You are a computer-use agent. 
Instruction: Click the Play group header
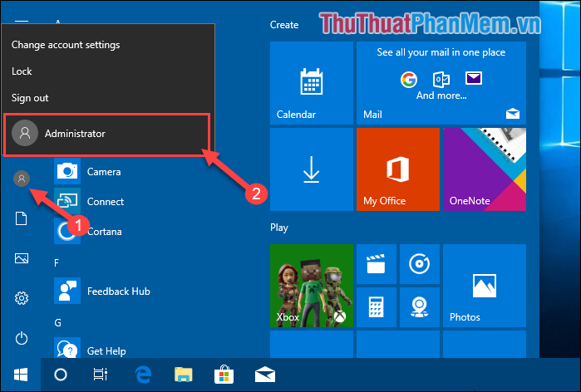[x=279, y=228]
